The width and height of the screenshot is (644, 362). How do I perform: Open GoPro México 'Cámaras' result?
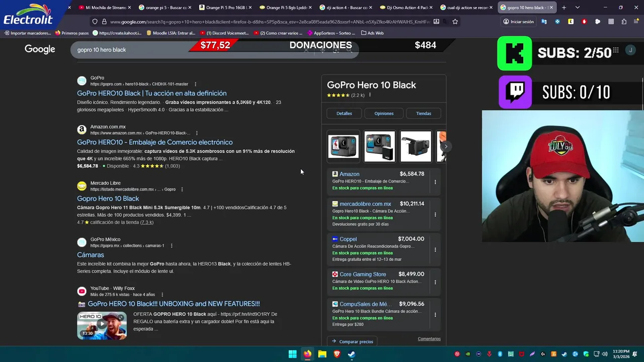[x=91, y=255]
